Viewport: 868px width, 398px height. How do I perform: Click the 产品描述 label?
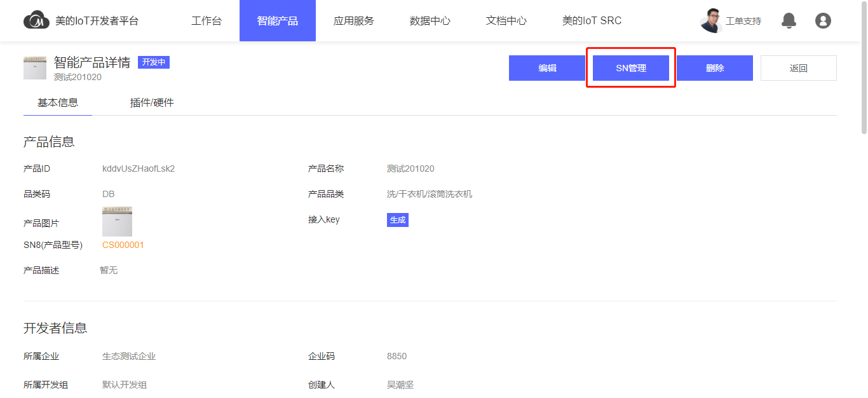[41, 270]
